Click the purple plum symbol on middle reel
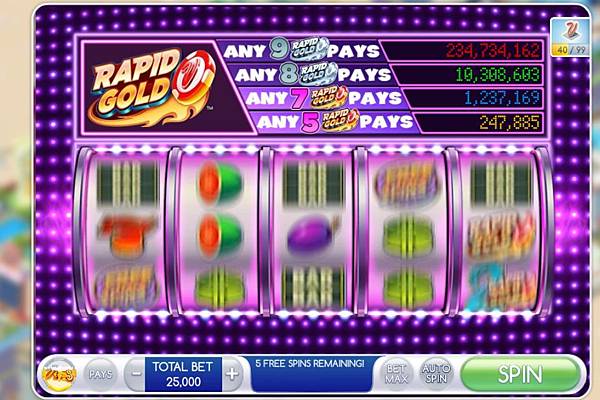Image resolution: width=600 pixels, height=400 pixels. 312,234
